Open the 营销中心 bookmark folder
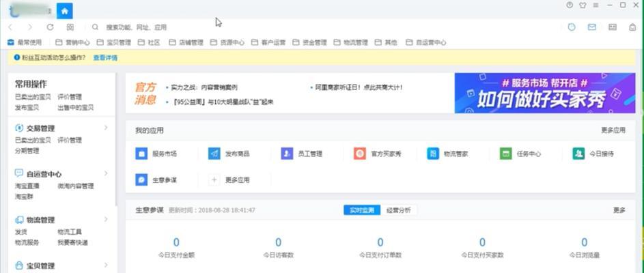This screenshot has height=273, width=644. [72, 42]
